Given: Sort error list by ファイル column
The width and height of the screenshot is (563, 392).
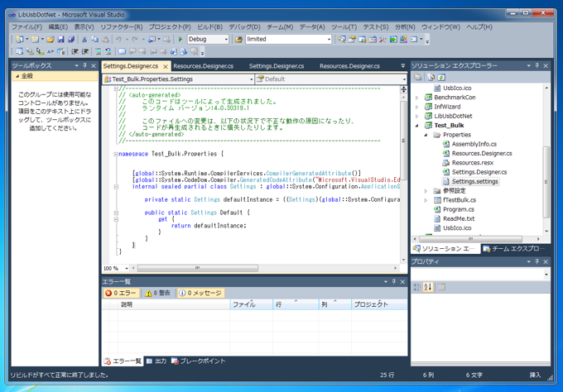Looking at the screenshot, I should (252, 304).
